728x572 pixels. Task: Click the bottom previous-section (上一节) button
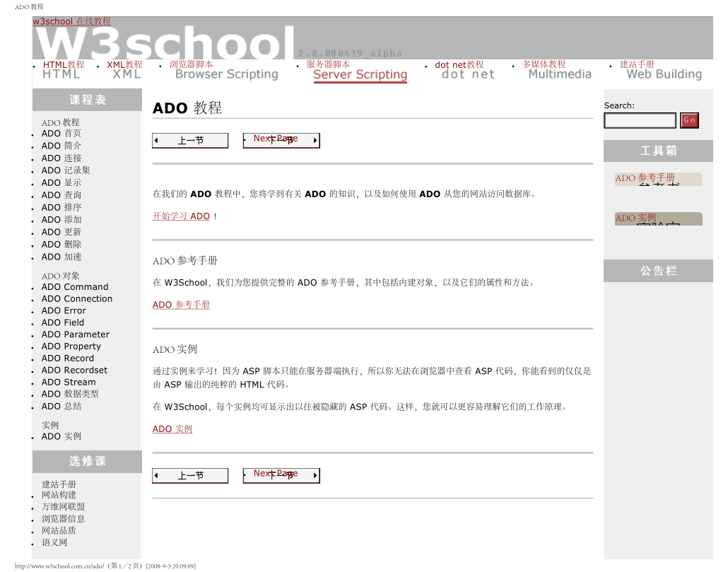click(x=190, y=476)
